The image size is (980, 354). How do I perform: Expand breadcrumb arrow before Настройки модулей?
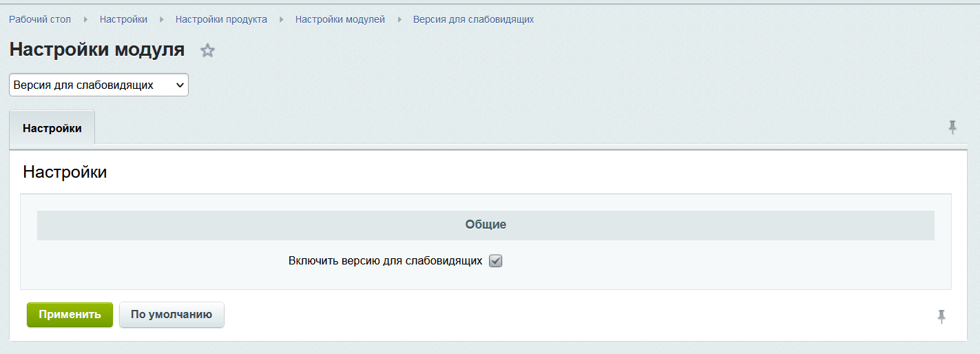(282, 19)
